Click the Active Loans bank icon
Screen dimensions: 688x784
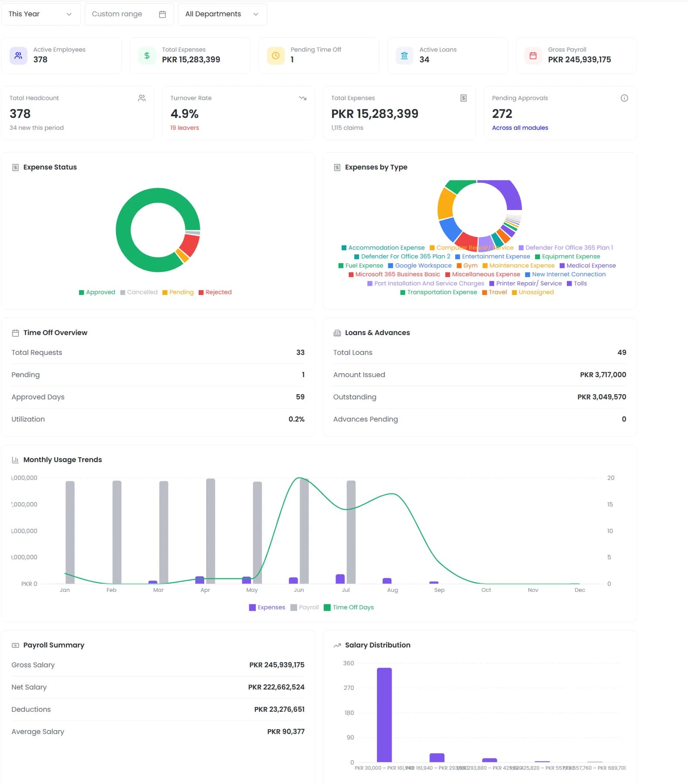404,55
